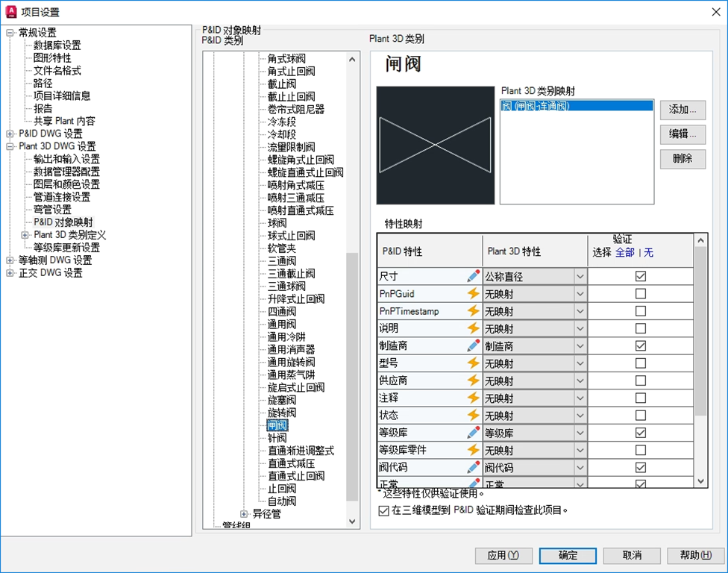This screenshot has height=573, width=728.
Task: Enable validation checkbox for PnPGuid row
Action: coord(640,293)
